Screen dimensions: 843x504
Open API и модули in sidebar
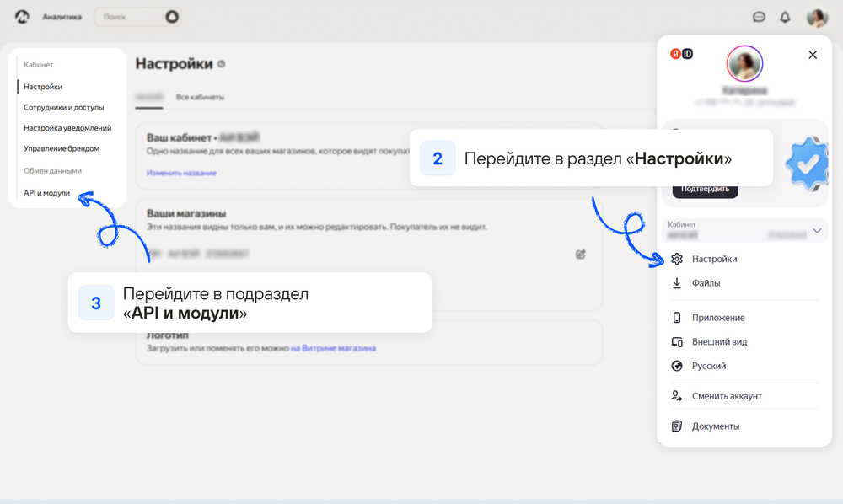[x=46, y=193]
